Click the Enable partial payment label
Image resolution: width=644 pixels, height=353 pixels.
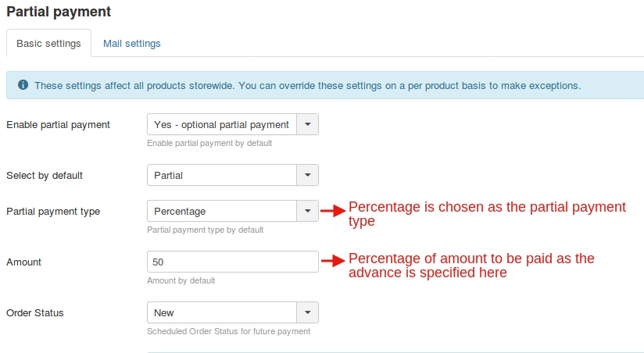click(x=58, y=124)
